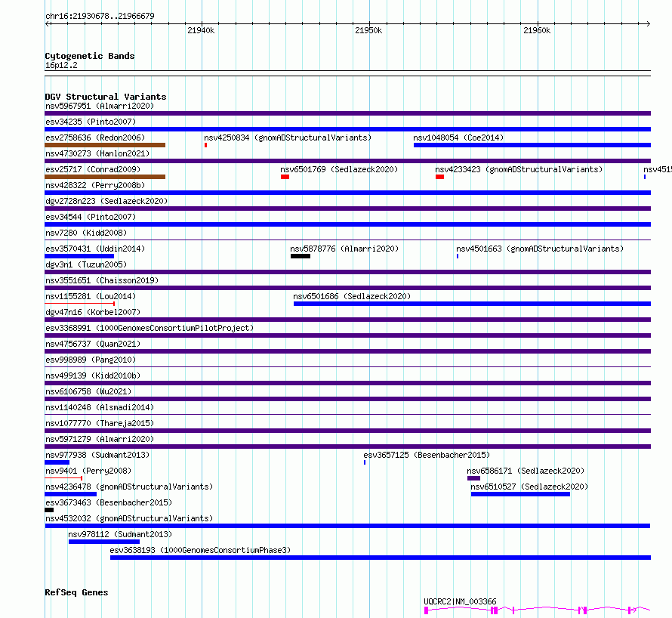Image resolution: width=672 pixels, height=618 pixels.
Task: Select the 16p12.2 cytogenetic band label
Action: [x=61, y=65]
